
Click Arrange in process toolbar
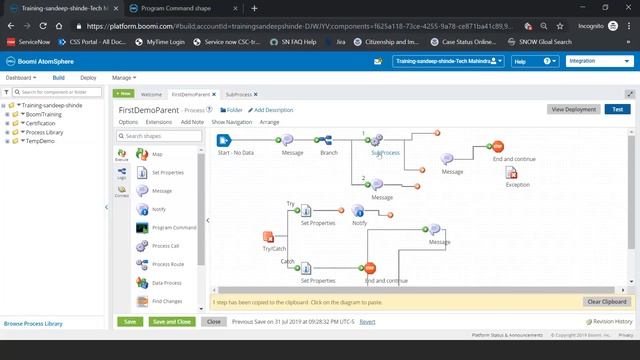269,122
